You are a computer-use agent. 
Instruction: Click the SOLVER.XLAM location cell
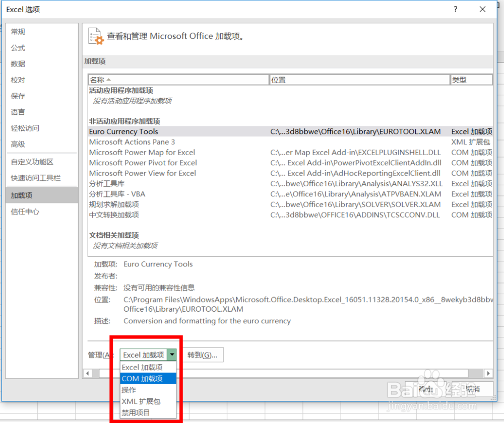(x=355, y=204)
